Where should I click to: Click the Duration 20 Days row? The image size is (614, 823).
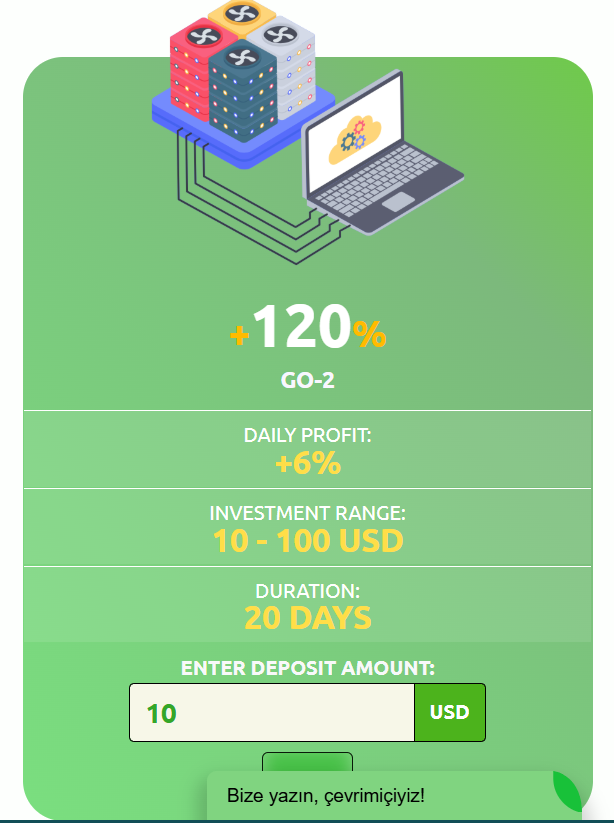coord(307,605)
